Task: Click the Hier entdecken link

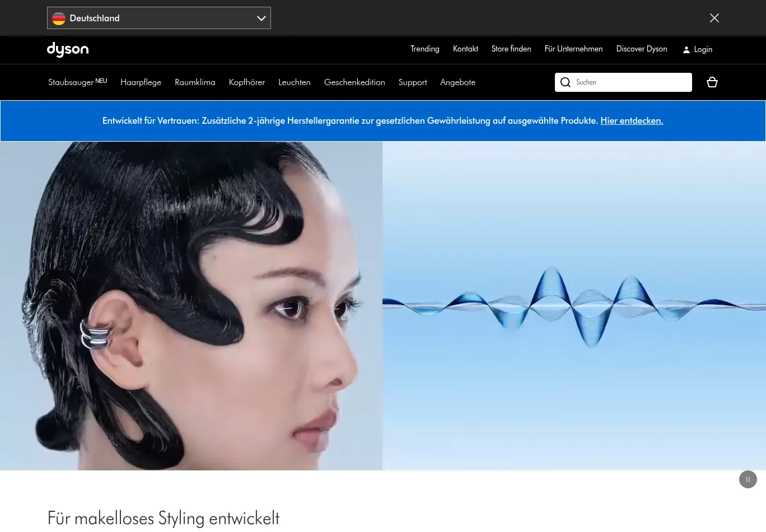Action: (x=632, y=121)
